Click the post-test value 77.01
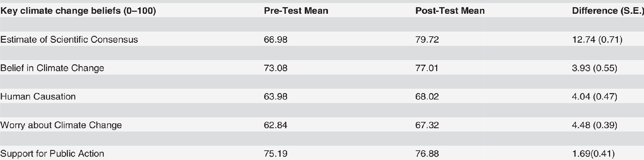644x160 pixels. [427, 68]
